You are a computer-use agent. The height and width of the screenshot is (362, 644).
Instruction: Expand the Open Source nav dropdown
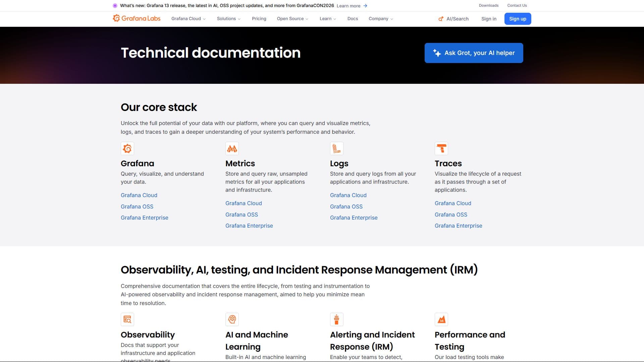pyautogui.click(x=292, y=19)
